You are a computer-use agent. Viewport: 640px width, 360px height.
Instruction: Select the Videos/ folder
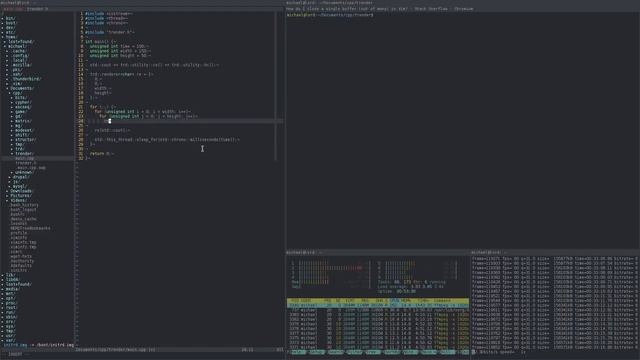pos(19,200)
